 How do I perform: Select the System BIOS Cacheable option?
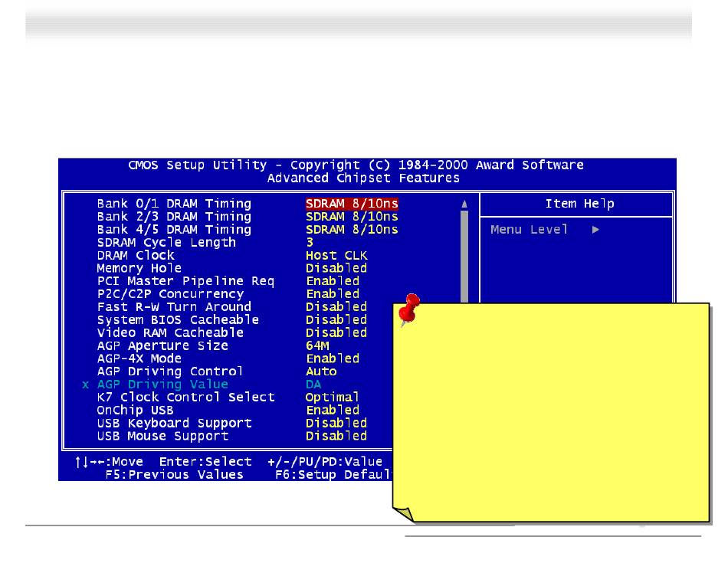[178, 319]
